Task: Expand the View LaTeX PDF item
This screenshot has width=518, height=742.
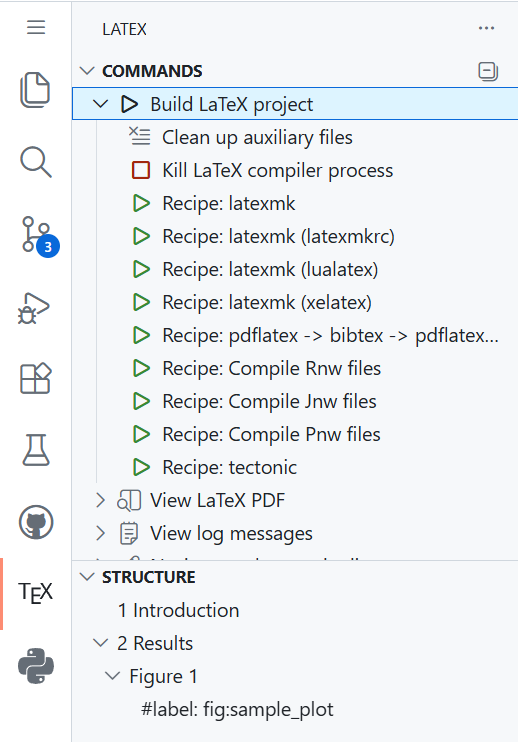Action: [x=100, y=500]
